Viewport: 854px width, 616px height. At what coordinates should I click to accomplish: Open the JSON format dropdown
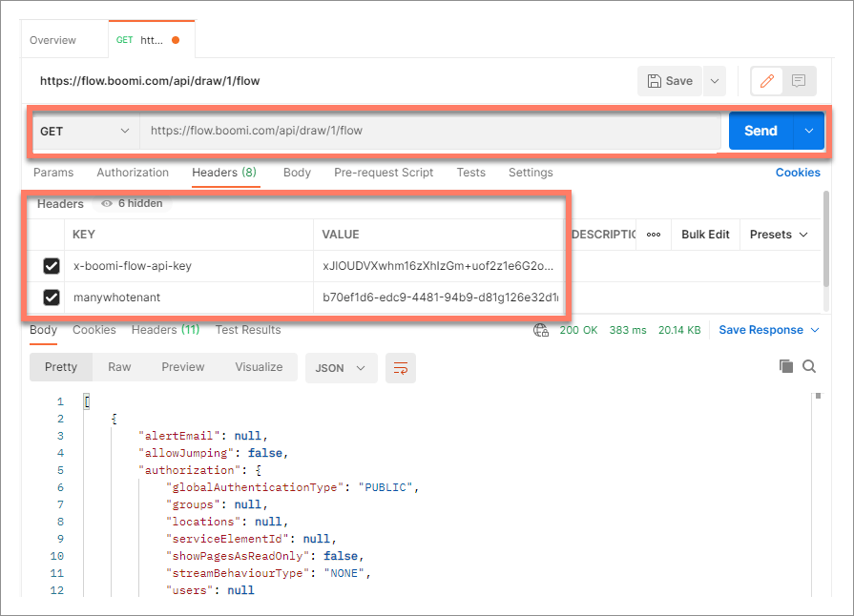tap(341, 368)
